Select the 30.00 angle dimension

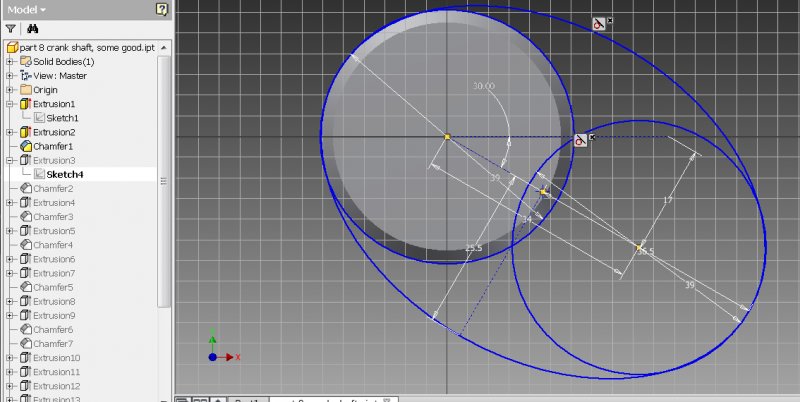pos(484,86)
